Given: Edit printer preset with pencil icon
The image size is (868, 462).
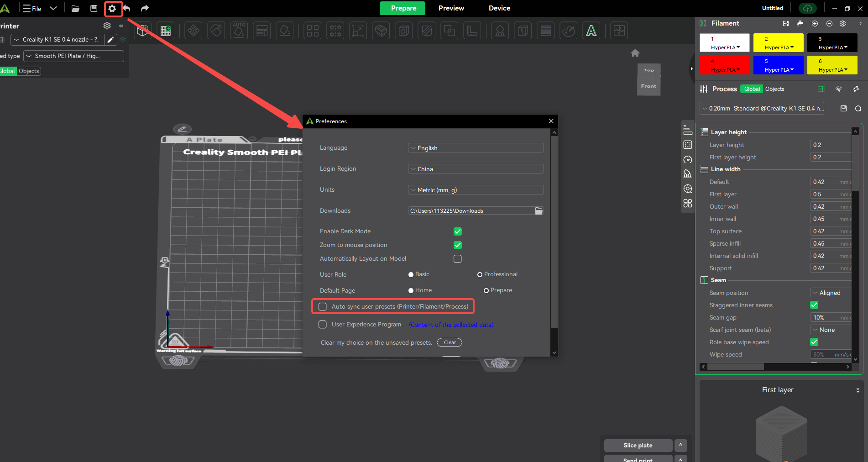Looking at the screenshot, I should click(x=110, y=40).
